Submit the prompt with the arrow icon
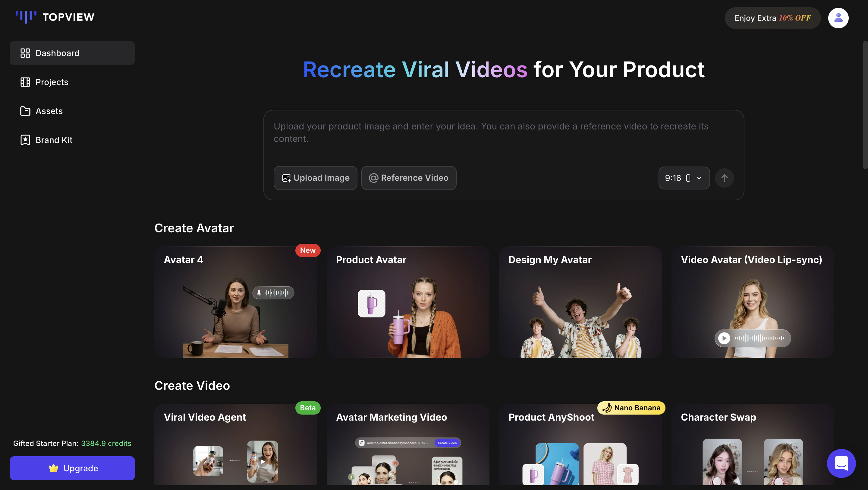 [x=725, y=178]
